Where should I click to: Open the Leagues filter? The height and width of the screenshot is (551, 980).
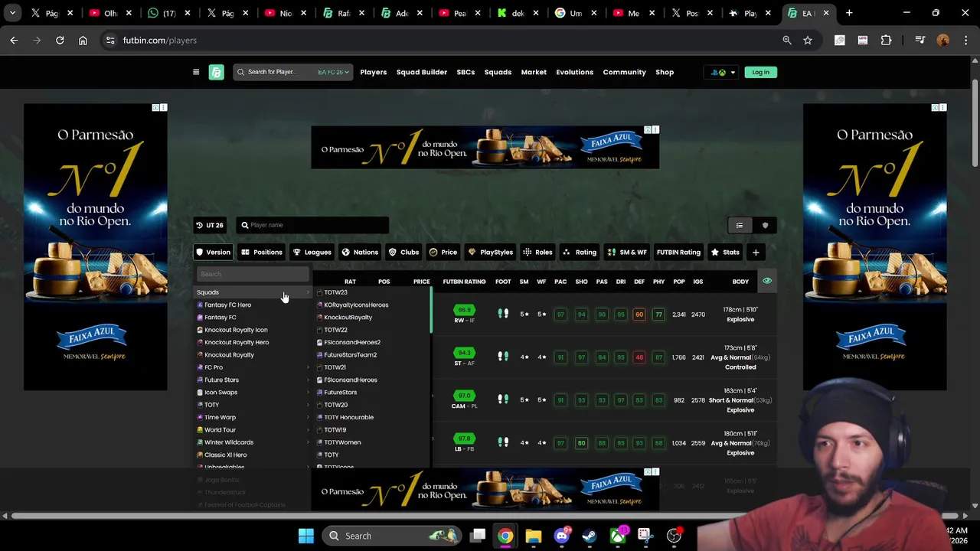click(312, 252)
